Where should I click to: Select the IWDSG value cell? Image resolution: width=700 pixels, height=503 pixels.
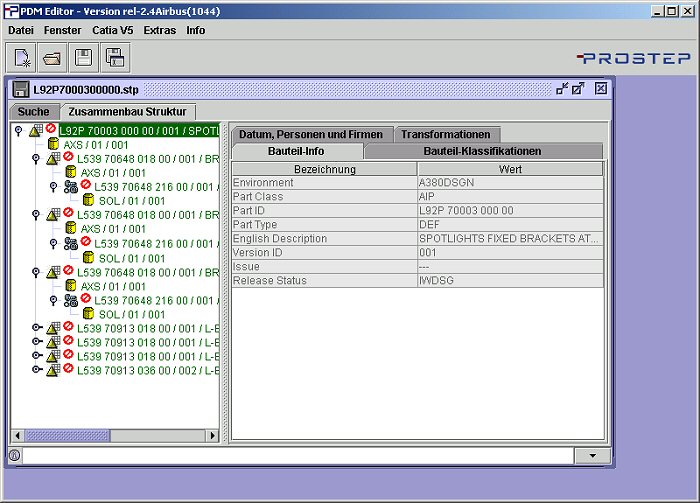(510, 280)
